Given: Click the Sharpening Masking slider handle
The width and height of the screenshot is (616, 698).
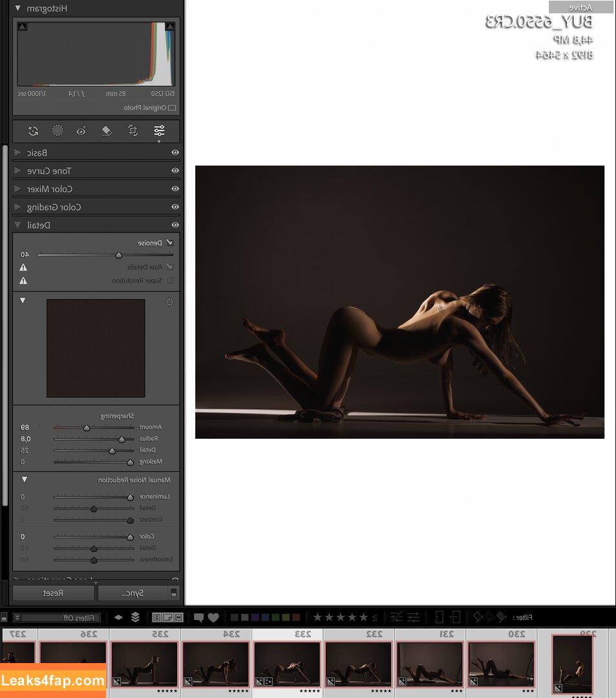Looking at the screenshot, I should coord(130,463).
